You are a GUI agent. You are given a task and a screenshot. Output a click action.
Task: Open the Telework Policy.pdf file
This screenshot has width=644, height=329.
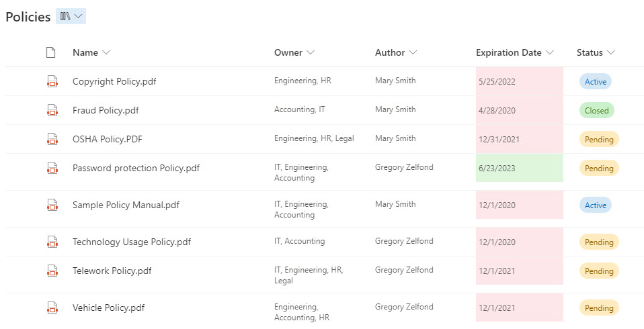click(112, 271)
